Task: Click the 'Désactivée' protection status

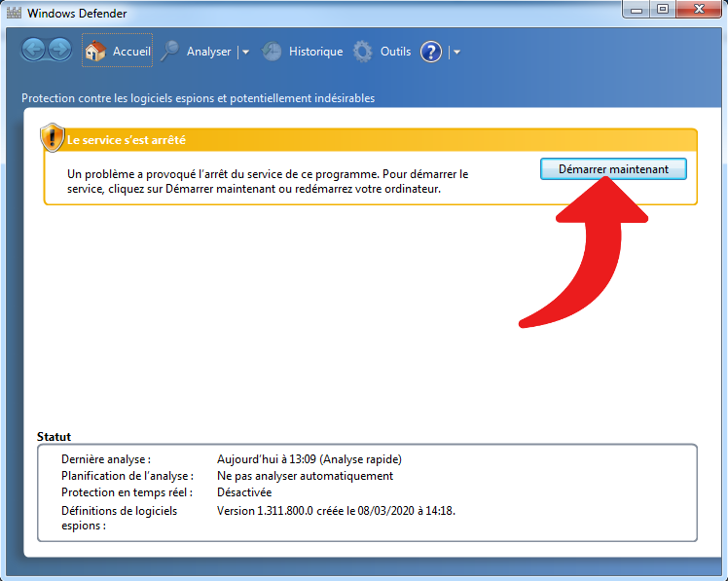Action: [x=244, y=492]
